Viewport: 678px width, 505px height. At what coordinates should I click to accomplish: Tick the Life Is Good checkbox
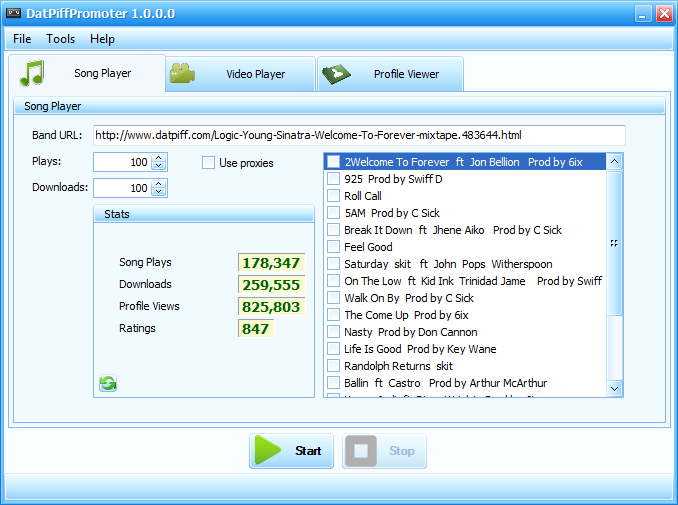tap(333, 349)
